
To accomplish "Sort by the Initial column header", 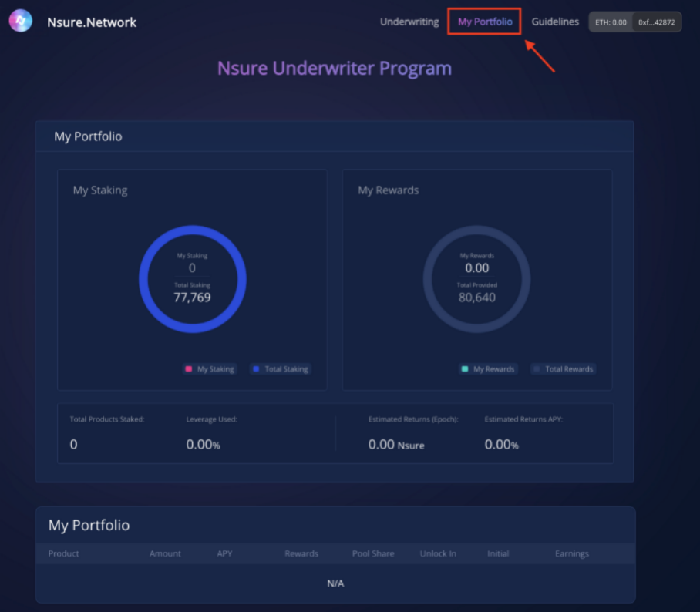I will pos(498,553).
